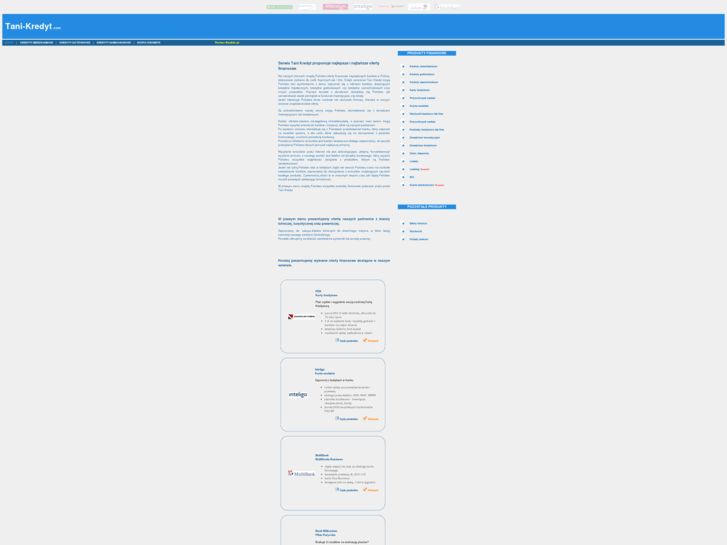Open Kredyty gotówkowe in sidebar list
Image resolution: width=727 pixels, height=545 pixels.
pos(422,74)
